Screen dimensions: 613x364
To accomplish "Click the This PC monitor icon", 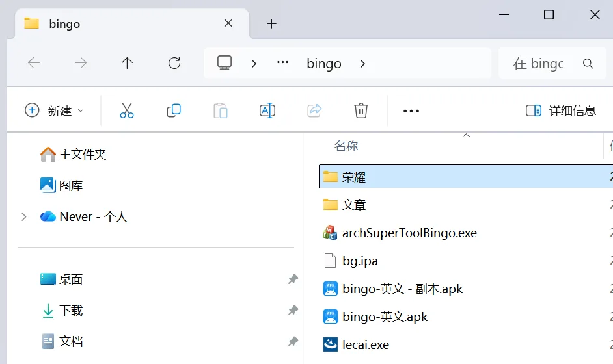I will (225, 62).
